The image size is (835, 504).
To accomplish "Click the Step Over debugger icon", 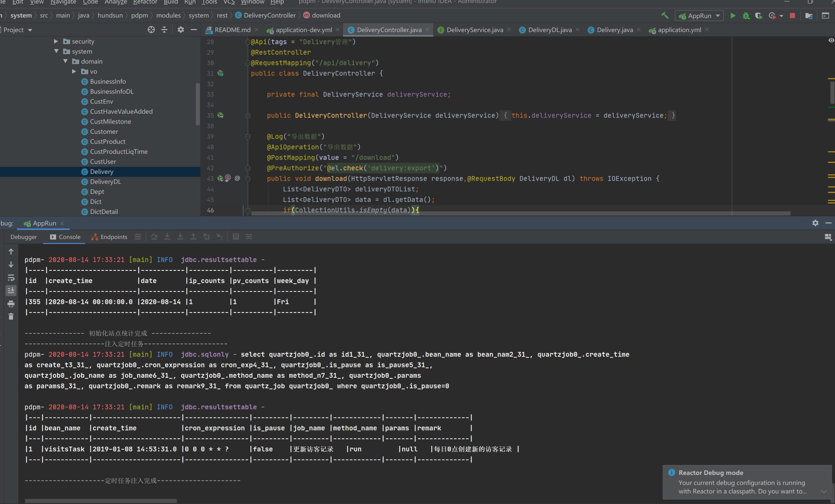I will [x=154, y=237].
